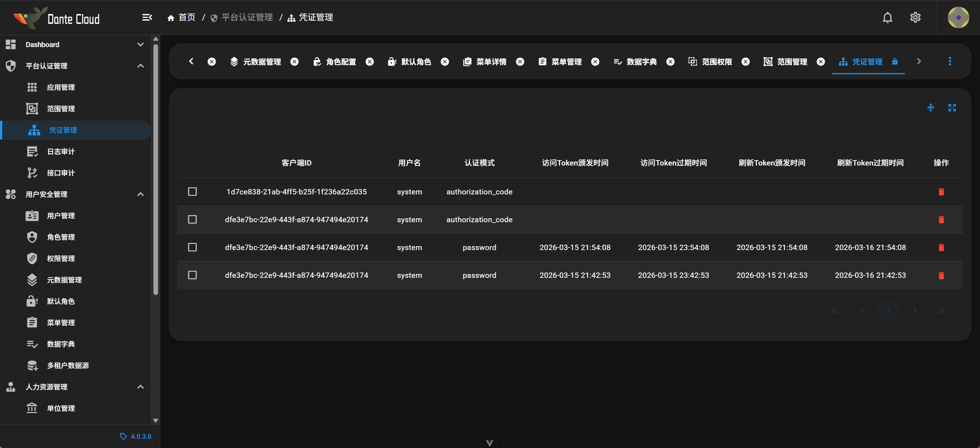980x448 pixels.
Task: Click the table density compress icon
Action: 930,108
